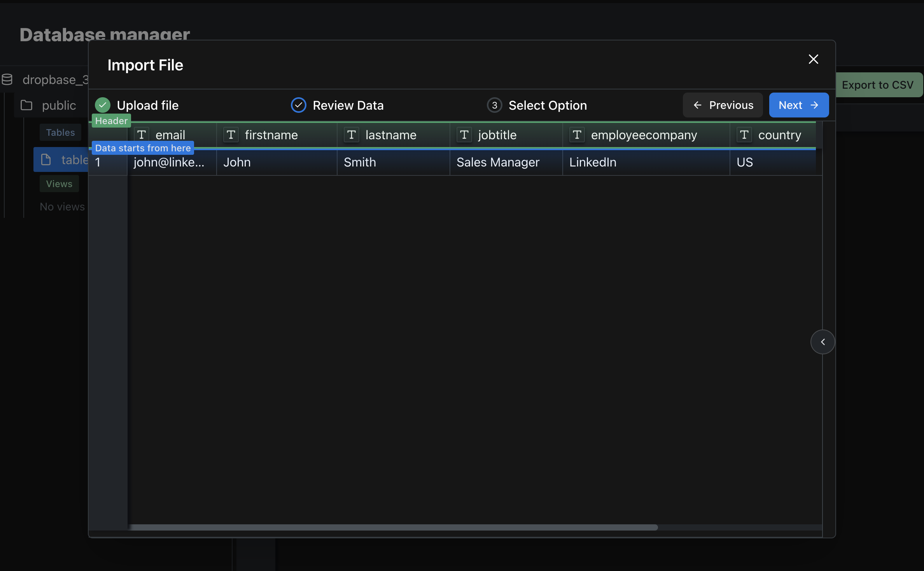Click Export to CSV button

click(x=877, y=85)
